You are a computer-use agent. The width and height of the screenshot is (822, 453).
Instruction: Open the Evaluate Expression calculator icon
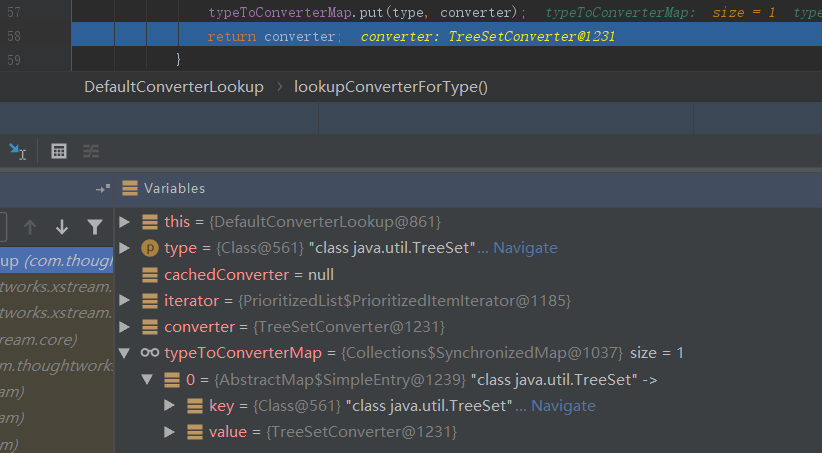[x=59, y=151]
